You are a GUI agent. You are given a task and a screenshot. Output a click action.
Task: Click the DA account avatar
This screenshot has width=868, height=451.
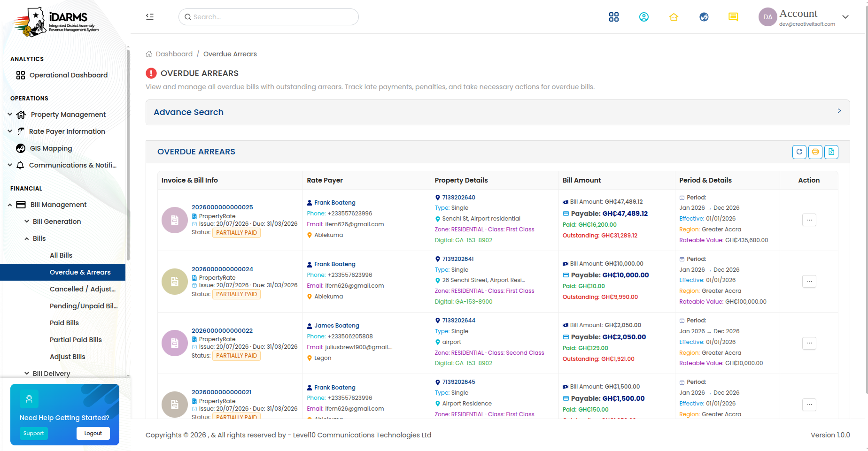tap(767, 17)
